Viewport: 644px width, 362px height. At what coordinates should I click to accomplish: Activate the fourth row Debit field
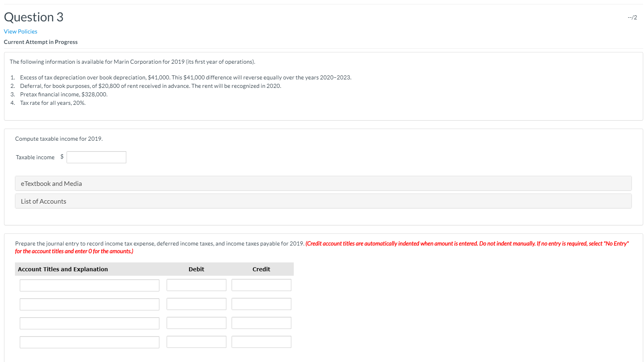[x=197, y=342]
